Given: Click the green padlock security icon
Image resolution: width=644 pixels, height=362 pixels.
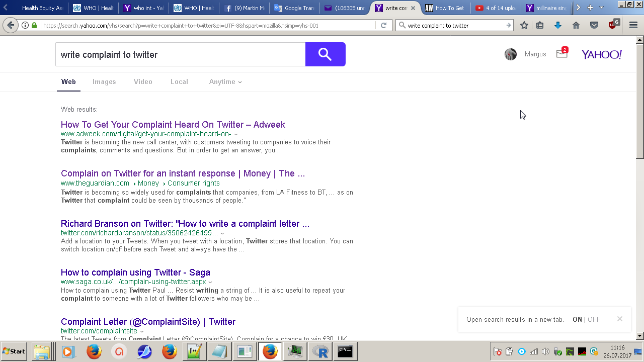Looking at the screenshot, I should (x=34, y=25).
